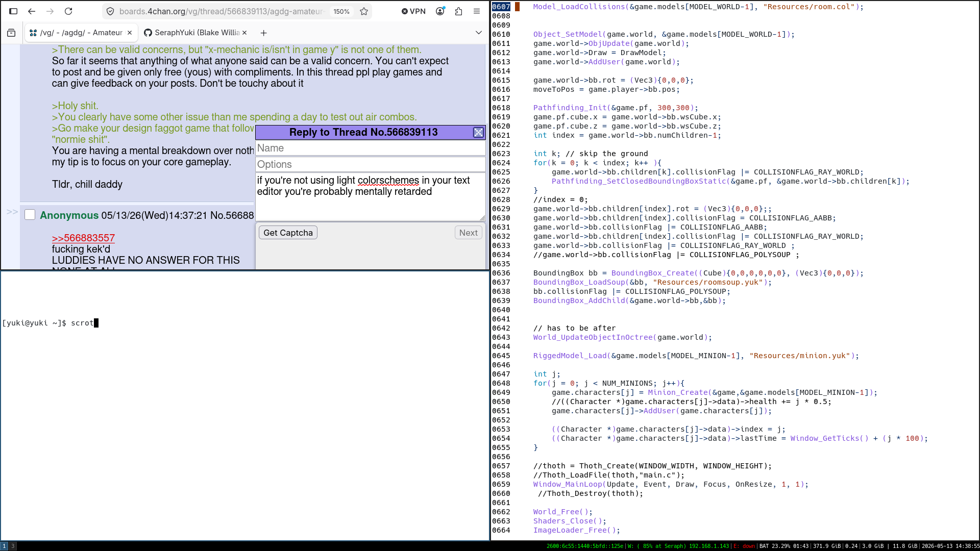Reload the page with the refresh icon
This screenshot has width=980, height=551.
pos(68,11)
